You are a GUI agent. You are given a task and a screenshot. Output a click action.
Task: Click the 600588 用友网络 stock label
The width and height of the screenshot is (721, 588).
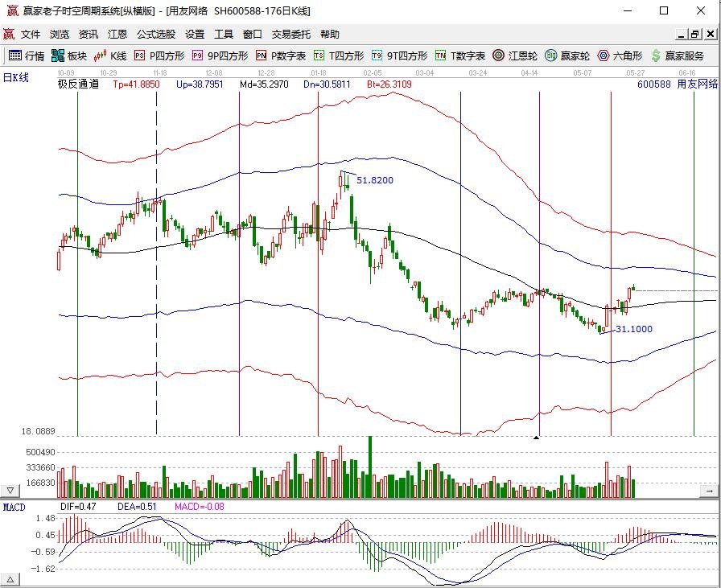678,84
